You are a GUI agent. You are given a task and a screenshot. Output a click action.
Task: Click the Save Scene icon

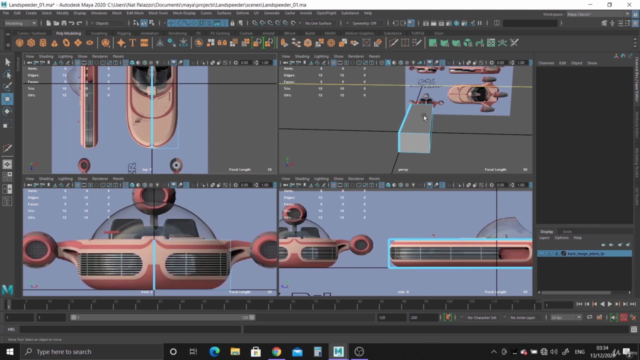(64, 23)
